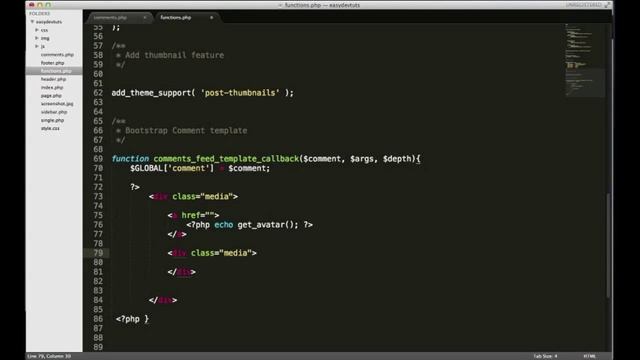Viewport: 640px width, 360px height.
Task: Click the line and column status indicator
Action: 49,356
